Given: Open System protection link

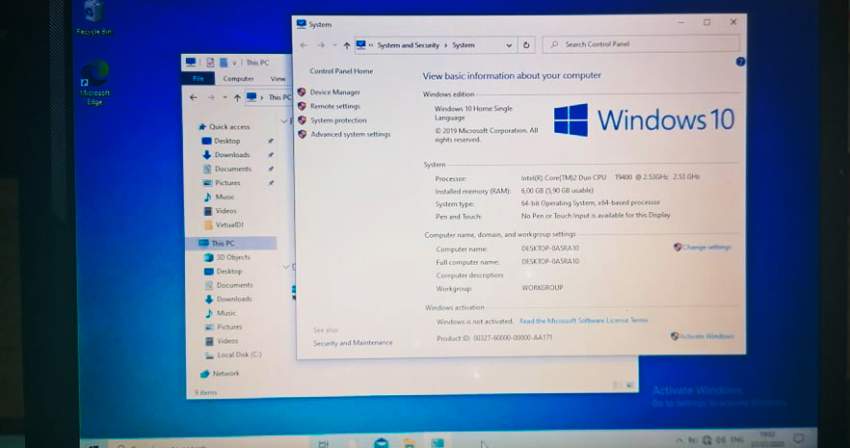Looking at the screenshot, I should coord(338,120).
